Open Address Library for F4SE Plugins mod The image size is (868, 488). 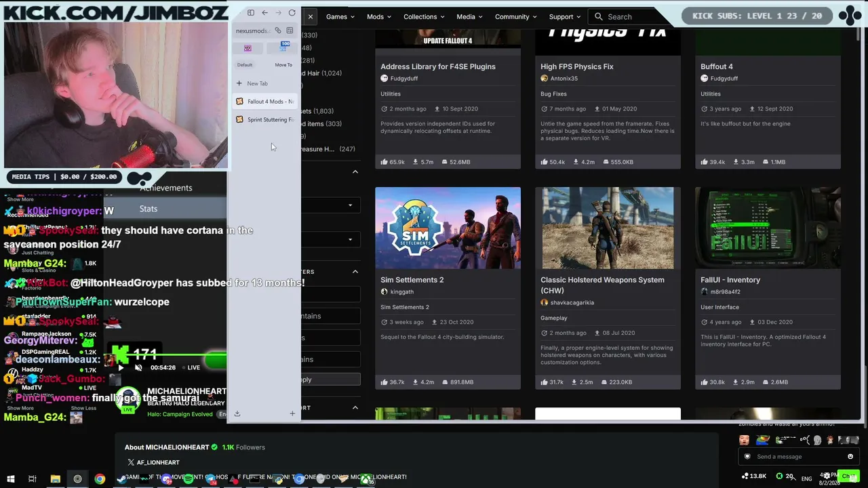[x=438, y=66]
